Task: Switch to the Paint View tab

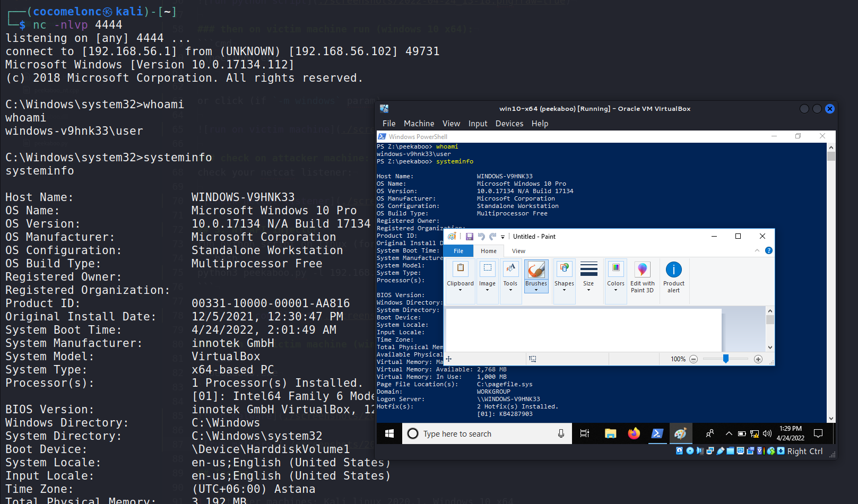Action: pos(518,251)
